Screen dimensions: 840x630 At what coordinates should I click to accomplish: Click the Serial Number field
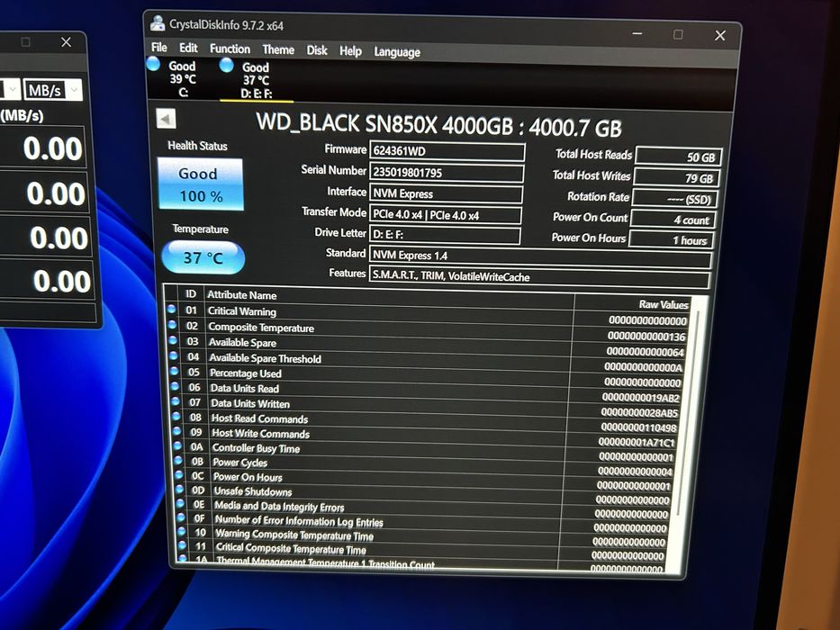tap(447, 173)
